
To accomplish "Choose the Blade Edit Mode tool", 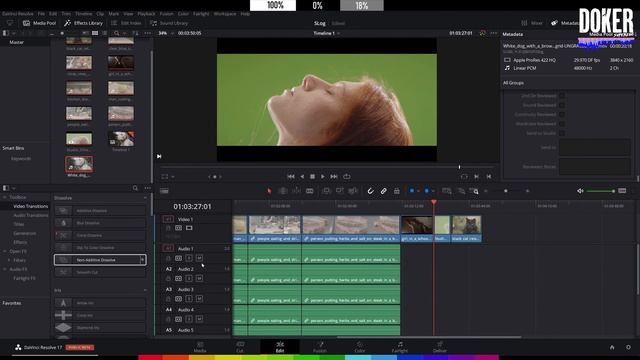I will [310, 191].
